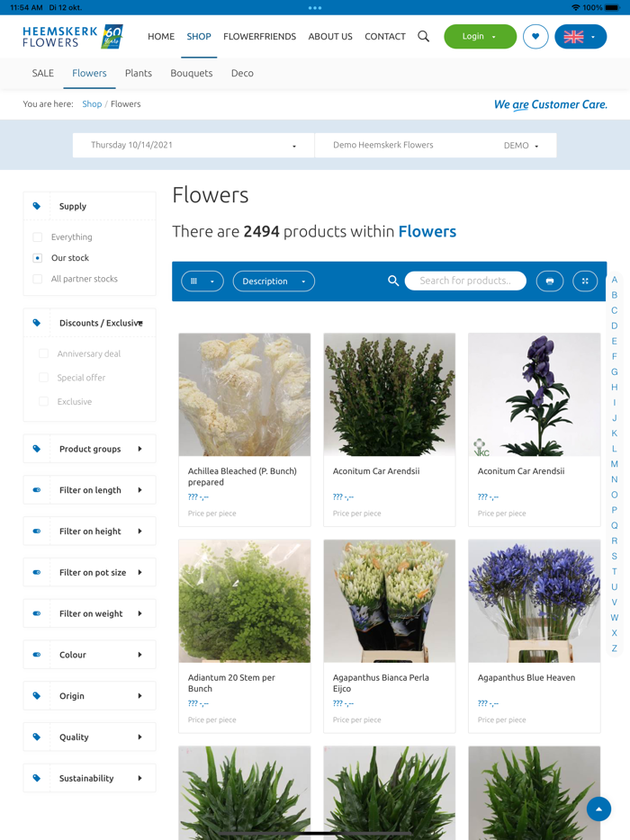This screenshot has height=840, width=630.
Task: Open favorites with the heart icon
Action: click(535, 37)
